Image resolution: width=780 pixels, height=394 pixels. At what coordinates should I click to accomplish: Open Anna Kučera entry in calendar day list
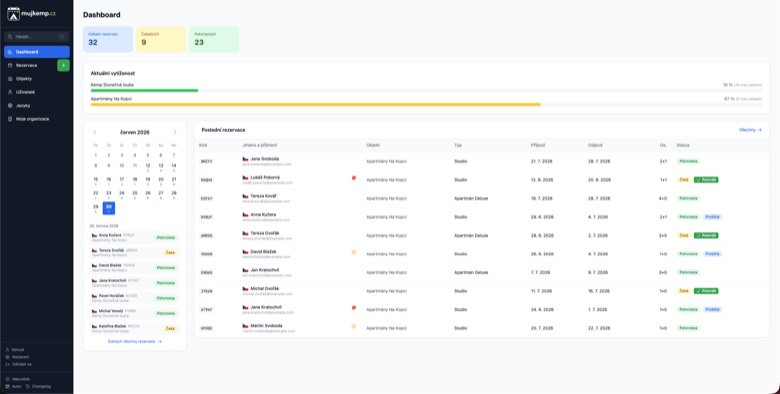(x=135, y=237)
